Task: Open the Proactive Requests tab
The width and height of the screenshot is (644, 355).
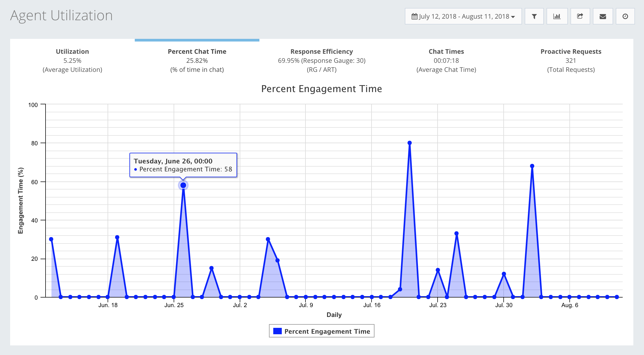Action: [571, 60]
